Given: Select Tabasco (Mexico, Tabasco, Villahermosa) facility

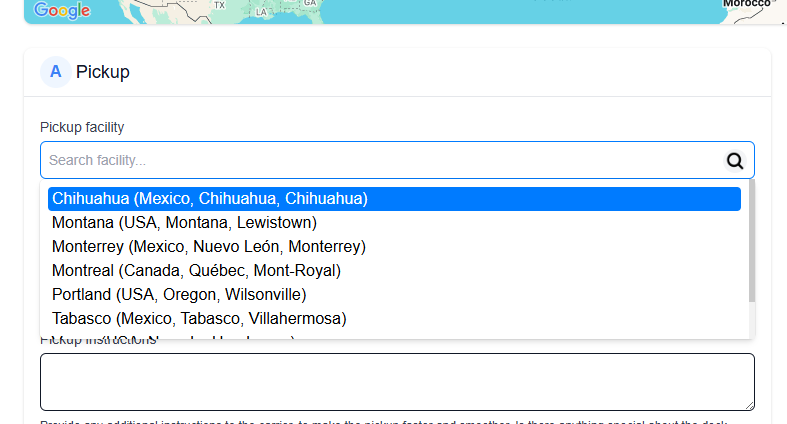Looking at the screenshot, I should 394,319.
